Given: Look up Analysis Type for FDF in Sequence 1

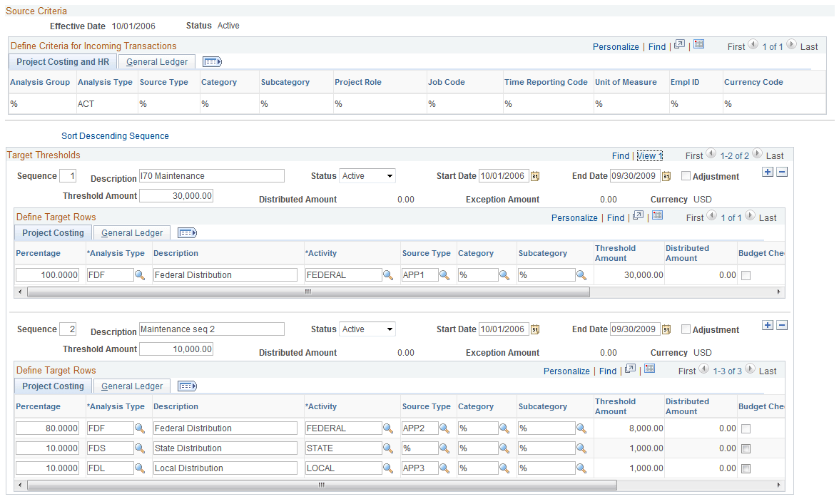Looking at the screenshot, I should (140, 274).
